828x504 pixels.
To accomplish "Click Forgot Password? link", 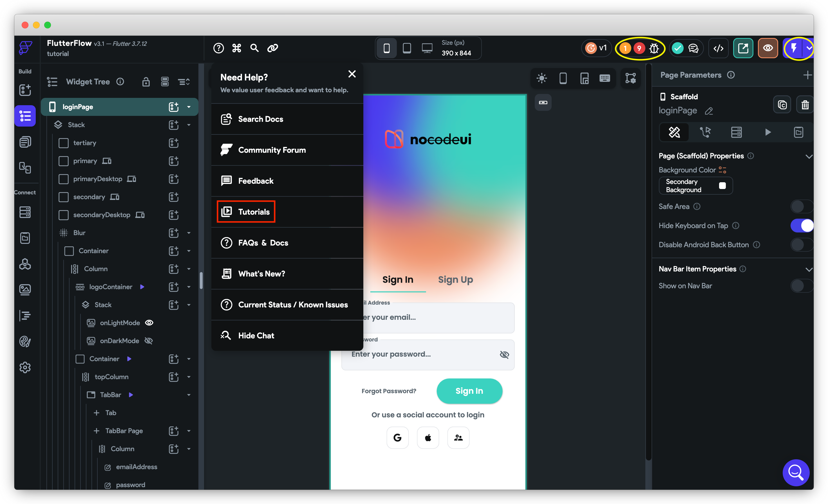I will [389, 391].
